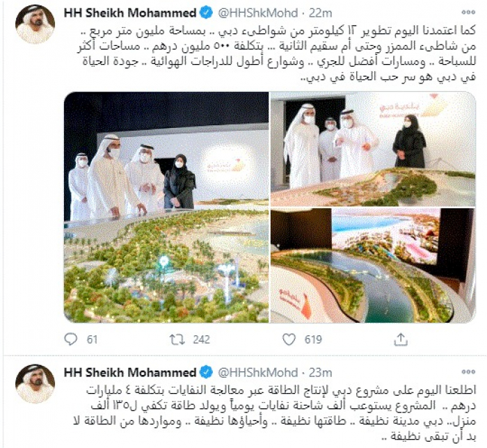
Task: Click the 619 likes count
Action: [x=313, y=339]
